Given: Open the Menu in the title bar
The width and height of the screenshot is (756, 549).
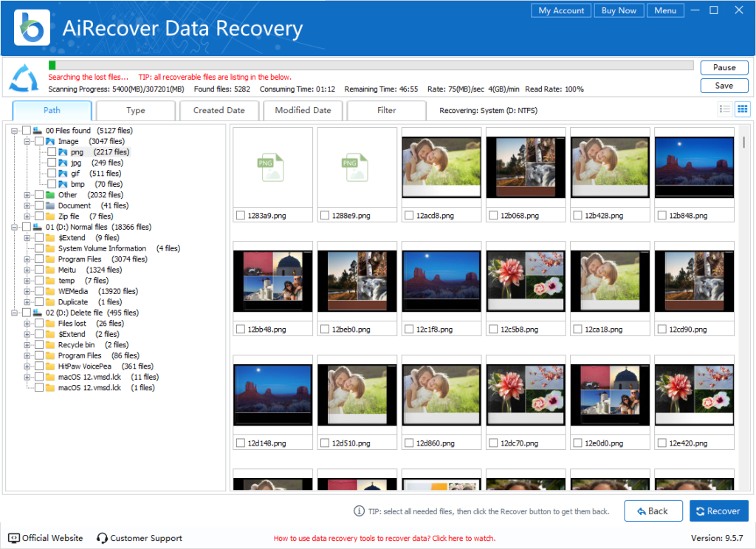Looking at the screenshot, I should [x=664, y=10].
